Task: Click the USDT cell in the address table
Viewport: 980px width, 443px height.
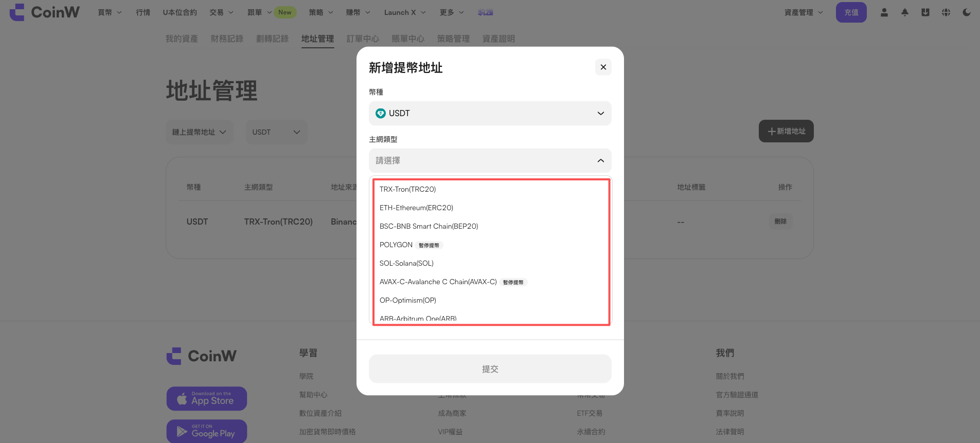Action: point(197,221)
